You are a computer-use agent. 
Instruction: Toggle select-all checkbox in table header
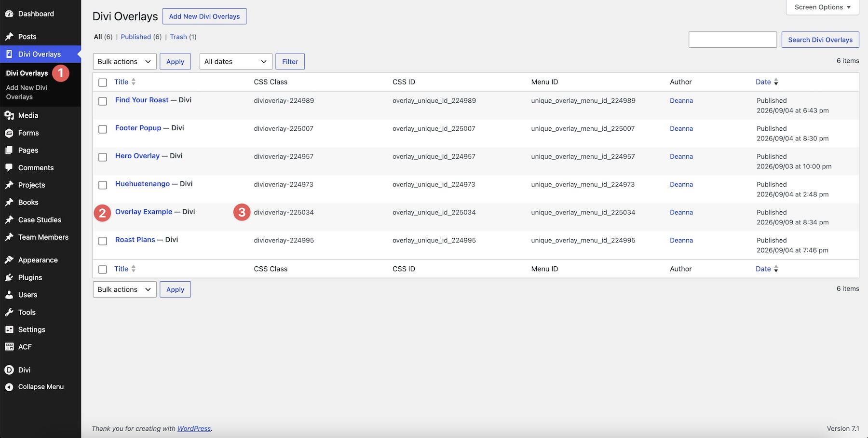pyautogui.click(x=103, y=82)
